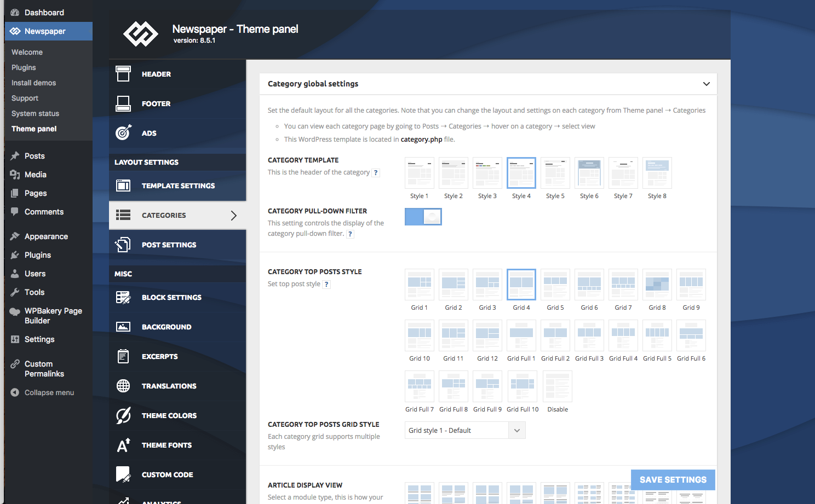Click the Tools wrench icon
Viewport: 815px width, 504px height.
tap(15, 292)
